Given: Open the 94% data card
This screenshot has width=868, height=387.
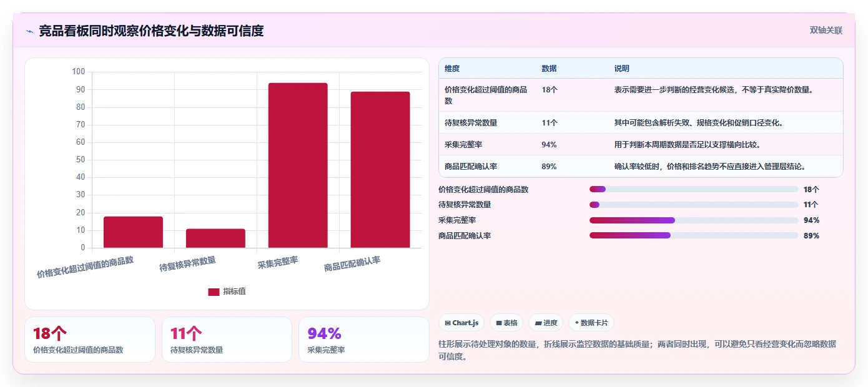Looking at the screenshot, I should (x=364, y=340).
